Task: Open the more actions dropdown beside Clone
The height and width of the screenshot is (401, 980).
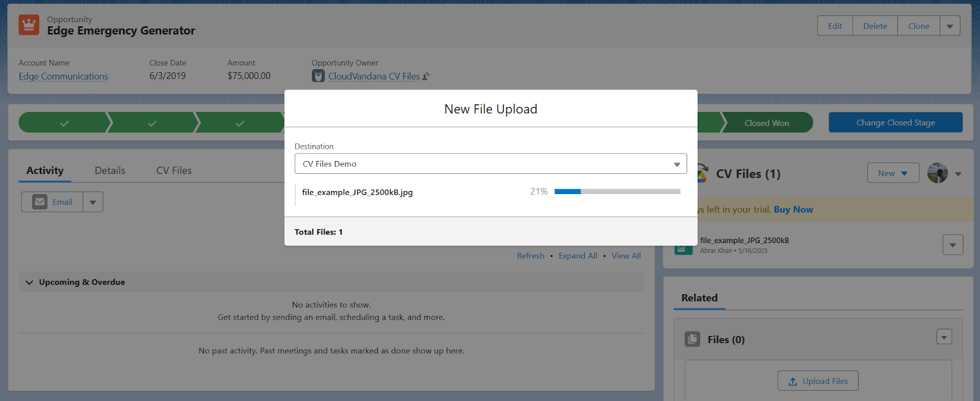Action: tap(950, 26)
